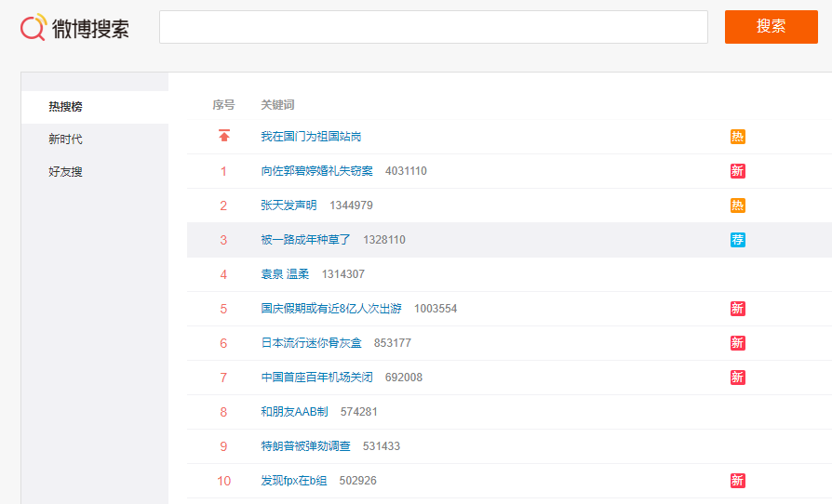
Task: Open the 和朋友AAB制 topic link
Action: click(x=294, y=412)
